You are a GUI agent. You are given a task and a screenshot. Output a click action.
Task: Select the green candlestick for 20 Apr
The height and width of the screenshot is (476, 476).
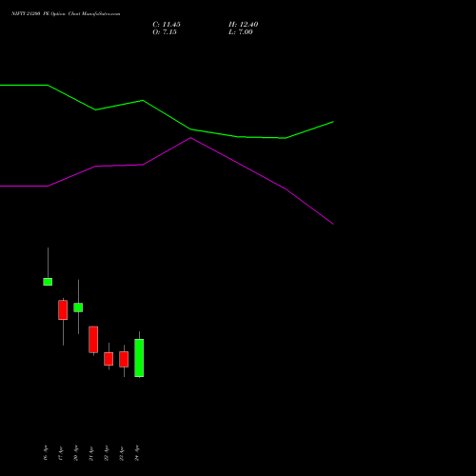[x=78, y=307]
